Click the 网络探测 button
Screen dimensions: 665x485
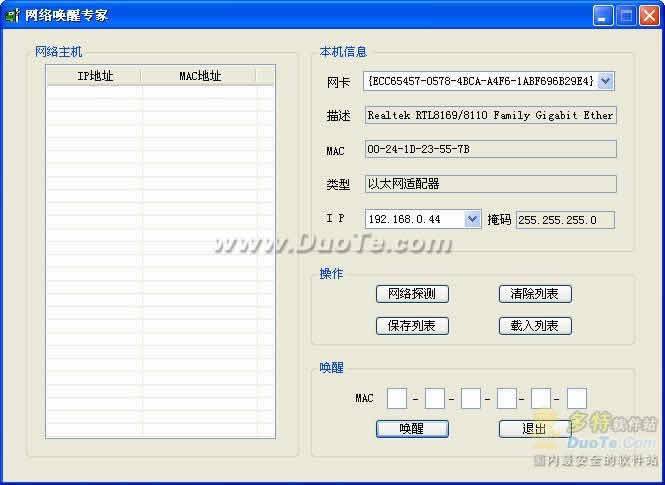412,294
